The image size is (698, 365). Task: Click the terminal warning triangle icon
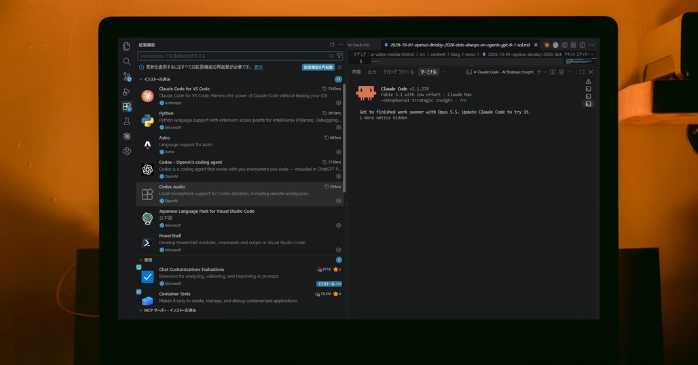pos(588,81)
